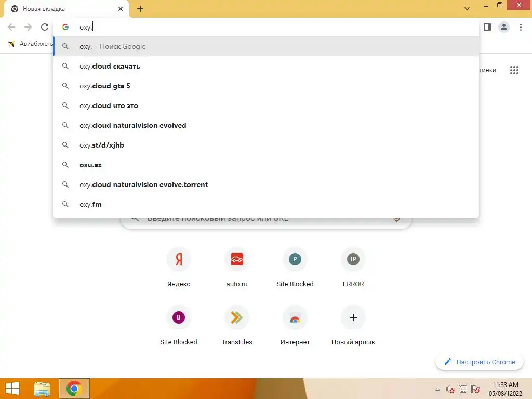The width and height of the screenshot is (532, 399).
Task: Choose 'oxy.cloud gta 5' suggestion
Action: pyautogui.click(x=266, y=86)
